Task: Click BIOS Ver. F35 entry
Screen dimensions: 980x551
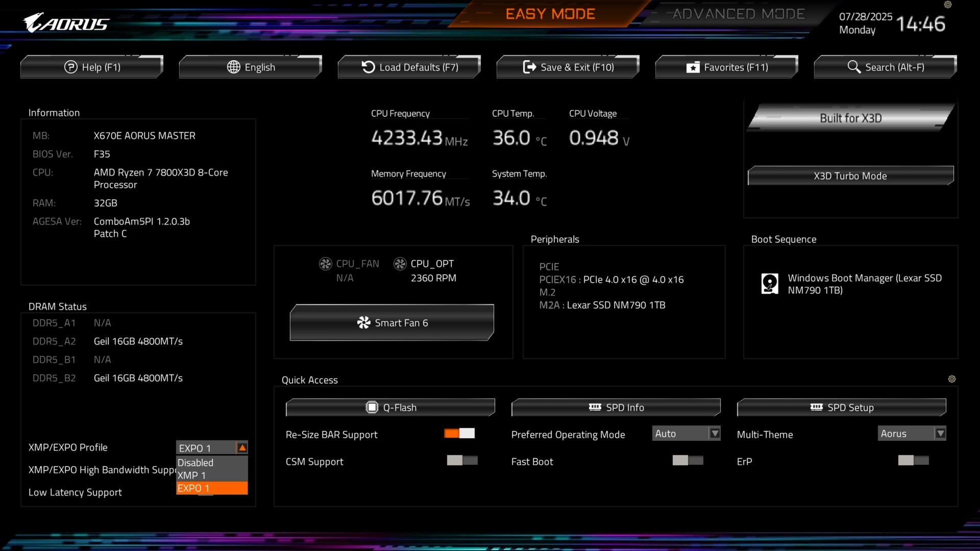Action: (x=71, y=154)
